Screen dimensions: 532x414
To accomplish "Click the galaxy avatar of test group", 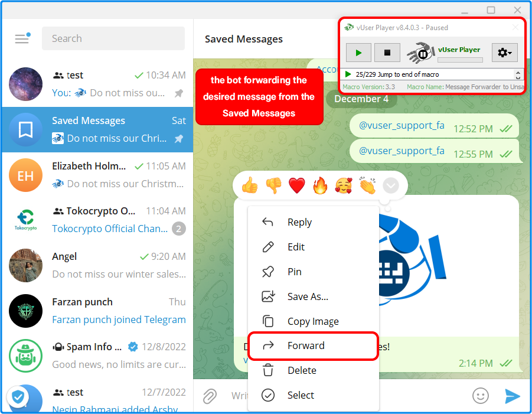I will coord(26,84).
